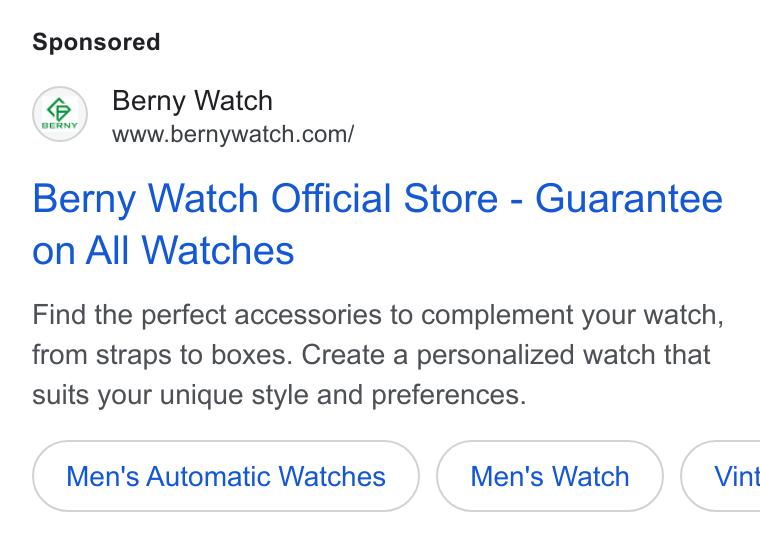Click the ad description about accessories

[378, 354]
